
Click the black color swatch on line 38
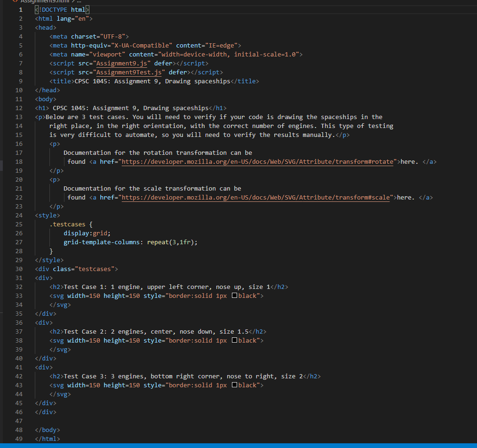234,340
